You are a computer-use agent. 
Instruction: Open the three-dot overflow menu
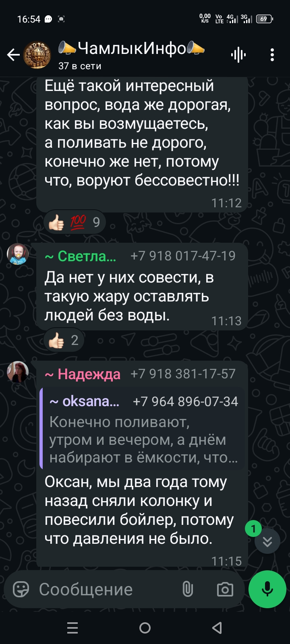pos(272,55)
